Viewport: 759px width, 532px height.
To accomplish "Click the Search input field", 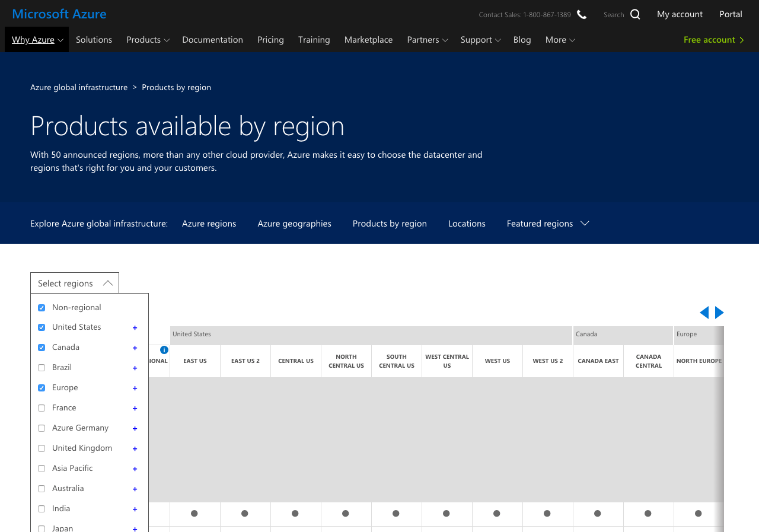I will [x=614, y=15].
